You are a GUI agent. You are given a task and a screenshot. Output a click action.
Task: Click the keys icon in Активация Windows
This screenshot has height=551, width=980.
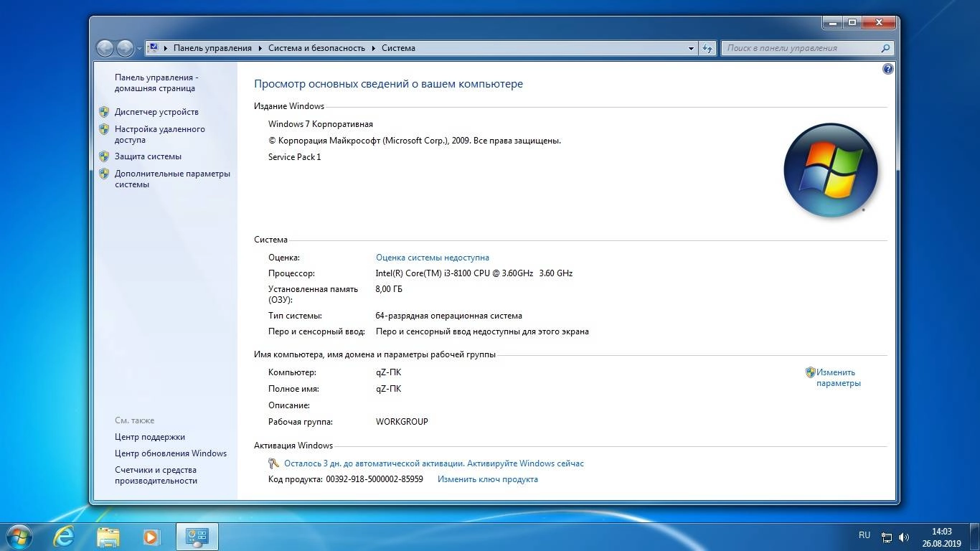point(273,463)
